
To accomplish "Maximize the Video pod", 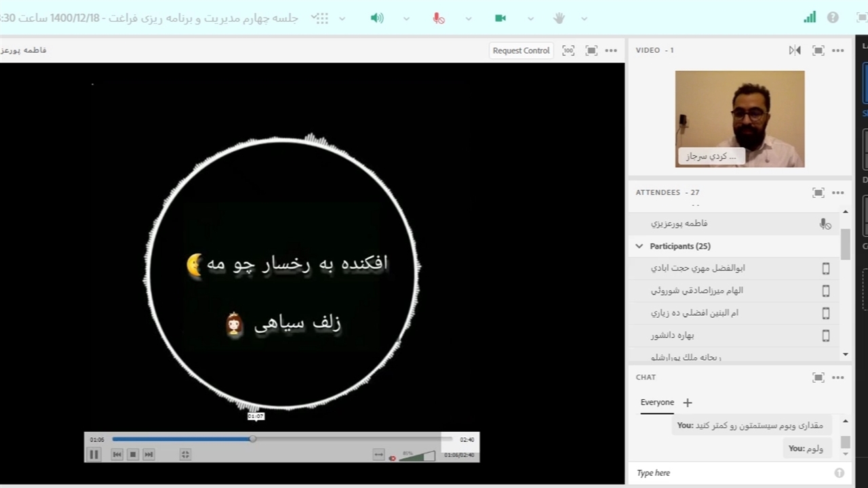I will tap(818, 50).
